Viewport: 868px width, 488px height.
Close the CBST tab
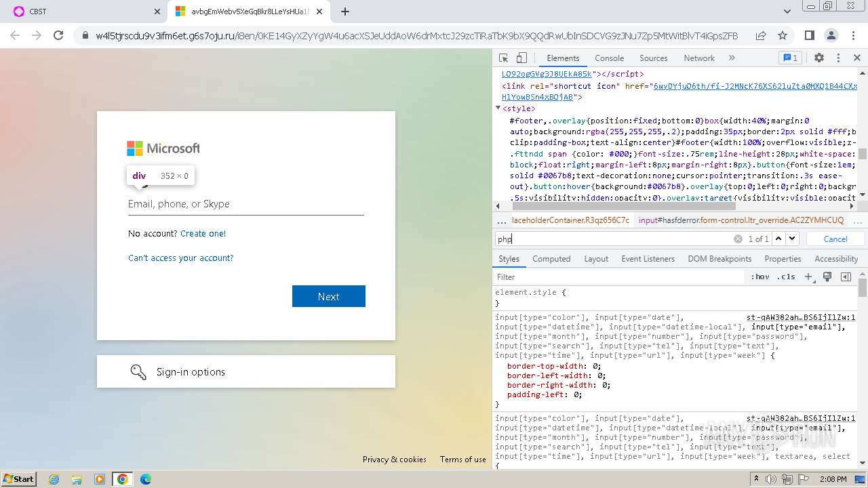point(157,12)
